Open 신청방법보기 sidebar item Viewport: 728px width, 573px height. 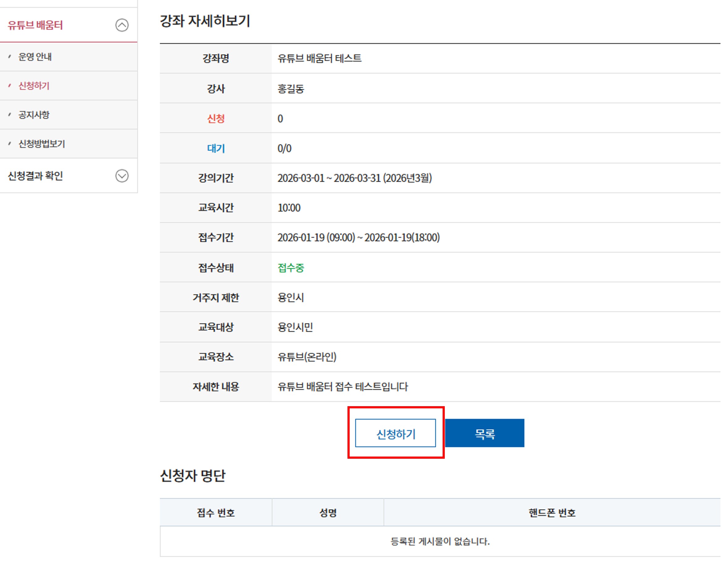point(42,144)
